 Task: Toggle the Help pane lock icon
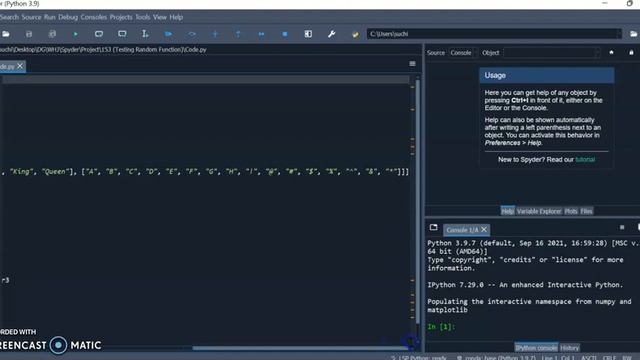click(x=631, y=52)
